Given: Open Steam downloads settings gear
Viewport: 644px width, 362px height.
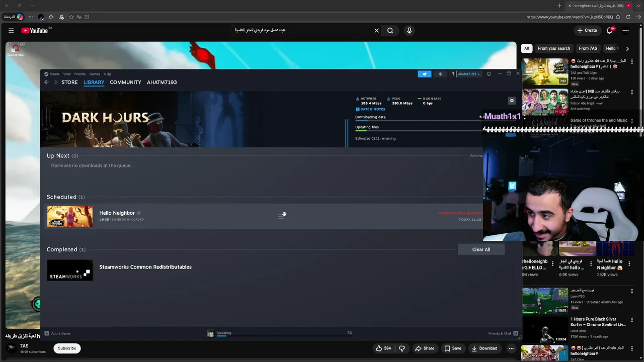Looking at the screenshot, I should [512, 101].
